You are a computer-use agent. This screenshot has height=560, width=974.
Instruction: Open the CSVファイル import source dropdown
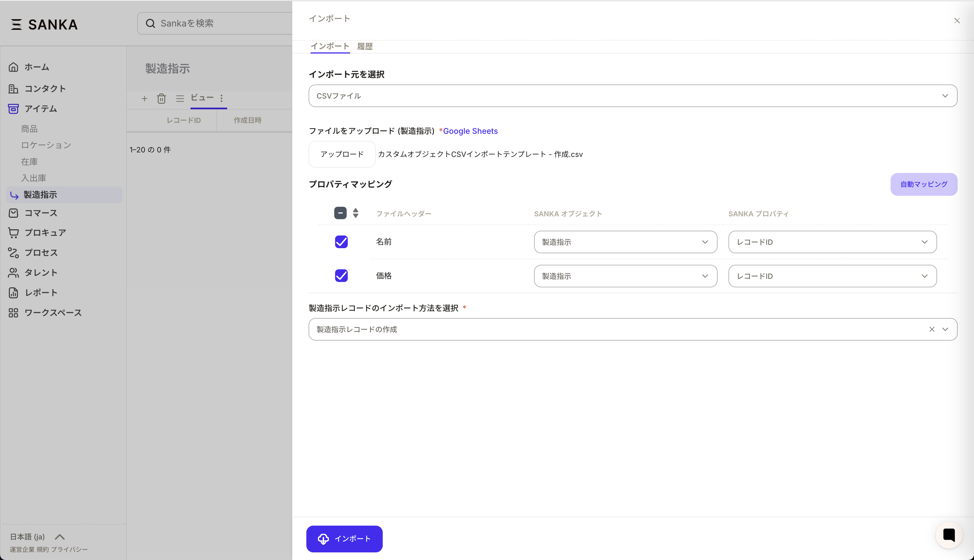[x=632, y=96]
